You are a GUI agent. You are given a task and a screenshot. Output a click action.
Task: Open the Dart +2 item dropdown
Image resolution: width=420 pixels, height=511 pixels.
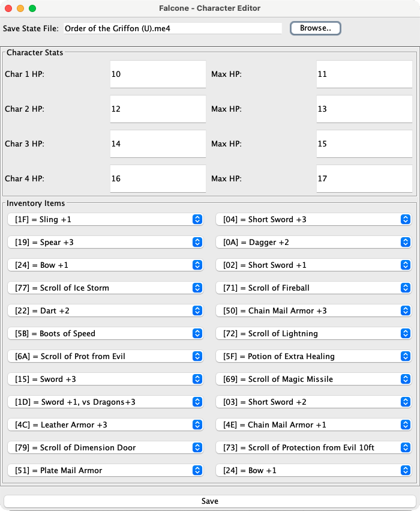pos(106,310)
